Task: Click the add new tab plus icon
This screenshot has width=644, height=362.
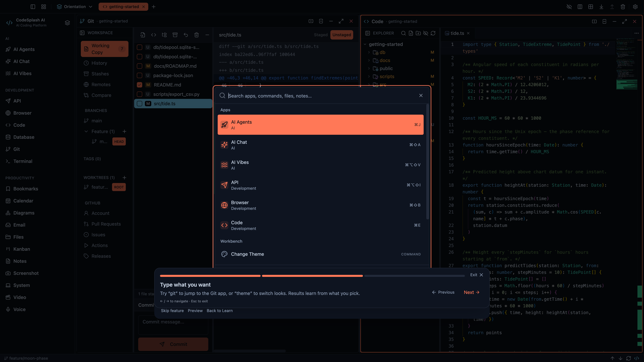Action: click(153, 7)
